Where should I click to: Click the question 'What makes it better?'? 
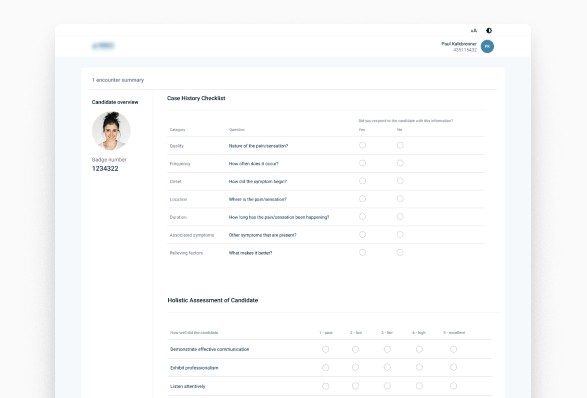[x=250, y=253]
